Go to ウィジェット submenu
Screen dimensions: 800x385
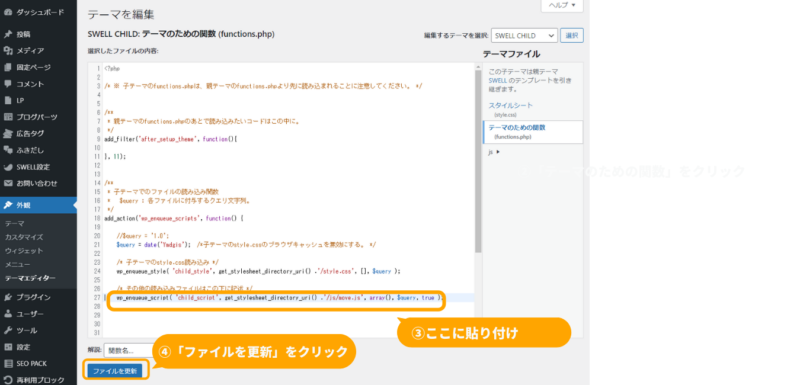(24, 251)
